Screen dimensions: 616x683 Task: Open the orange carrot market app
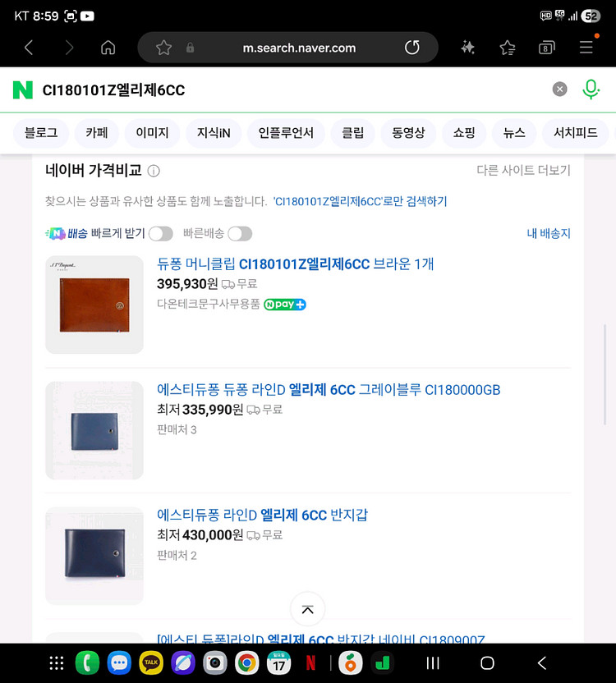[351, 663]
